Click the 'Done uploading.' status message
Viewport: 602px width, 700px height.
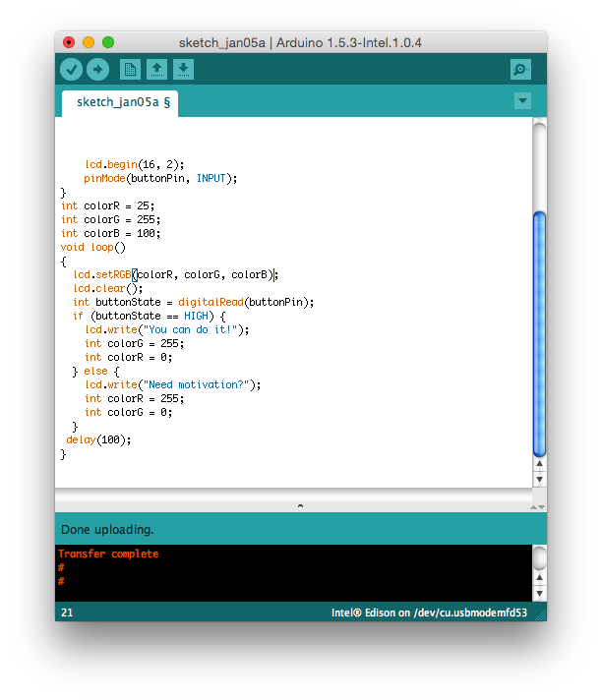click(107, 530)
